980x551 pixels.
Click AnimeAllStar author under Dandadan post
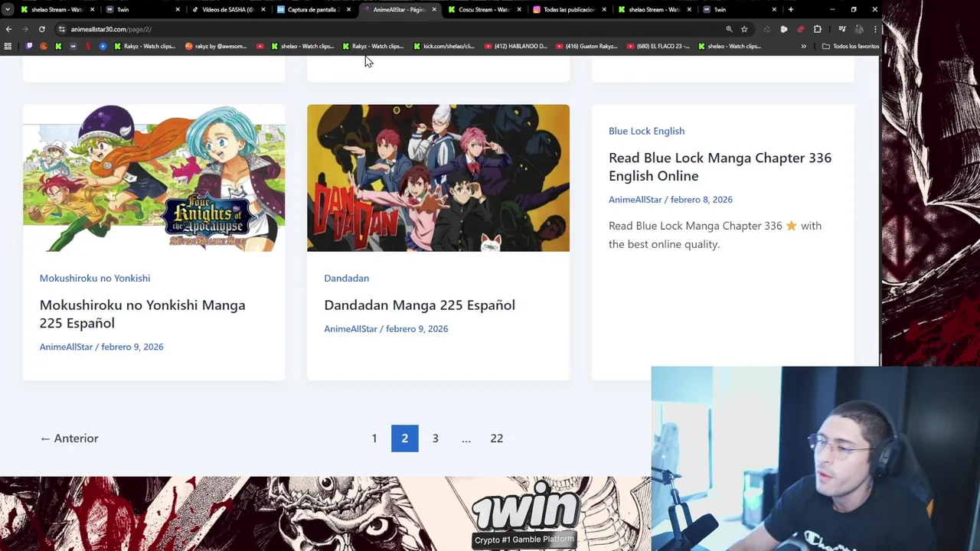tap(351, 328)
